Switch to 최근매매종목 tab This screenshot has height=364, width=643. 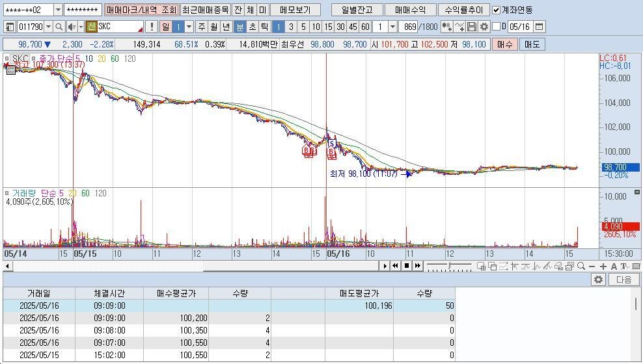tap(205, 10)
